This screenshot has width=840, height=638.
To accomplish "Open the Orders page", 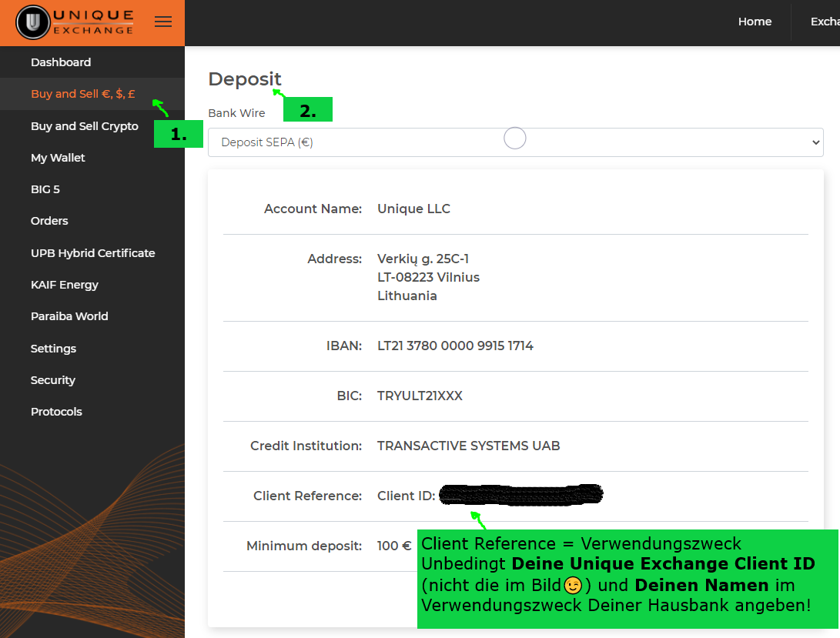I will (x=49, y=221).
